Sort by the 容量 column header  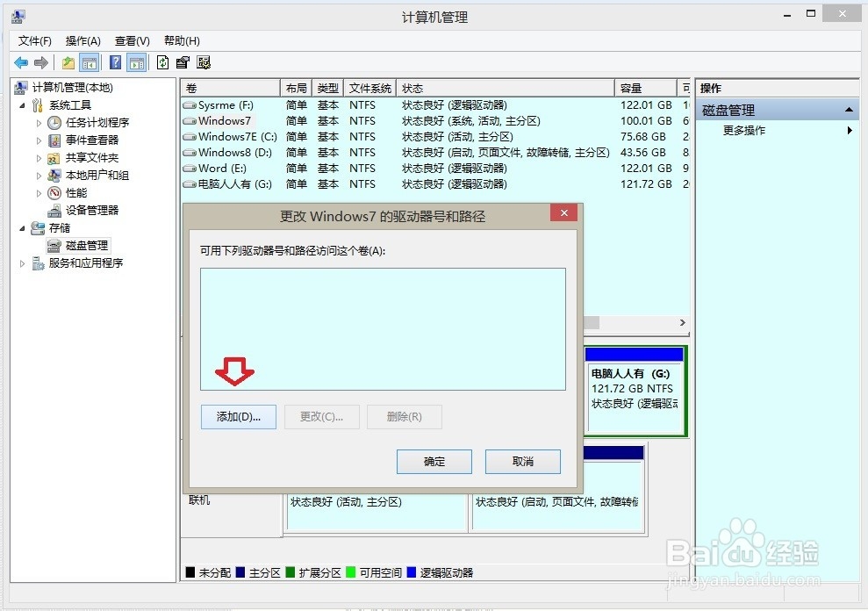coord(646,88)
